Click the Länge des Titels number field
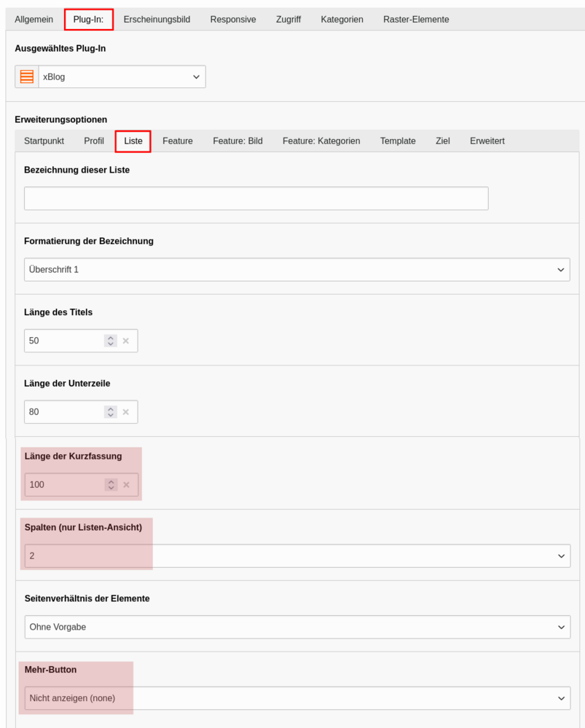Viewport: 585px width, 728px height. pyautogui.click(x=64, y=341)
